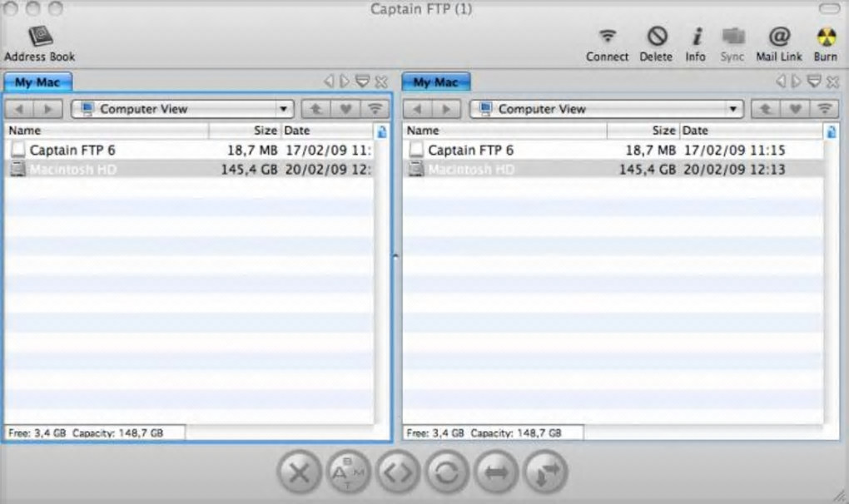Image resolution: width=849 pixels, height=504 pixels.
Task: Open right pane Computer View dropdown
Action: point(607,109)
